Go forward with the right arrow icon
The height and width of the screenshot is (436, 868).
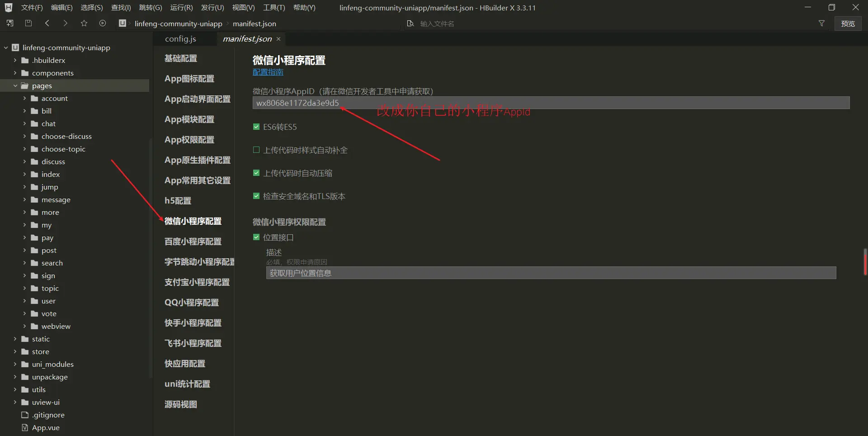coord(66,23)
